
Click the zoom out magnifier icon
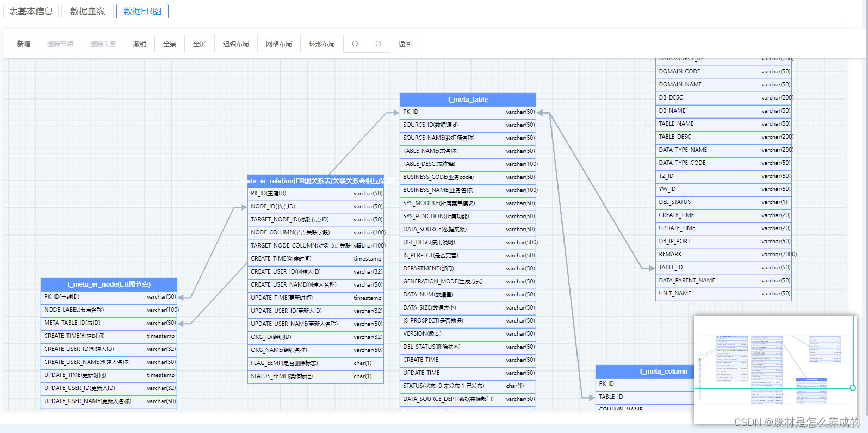[379, 44]
